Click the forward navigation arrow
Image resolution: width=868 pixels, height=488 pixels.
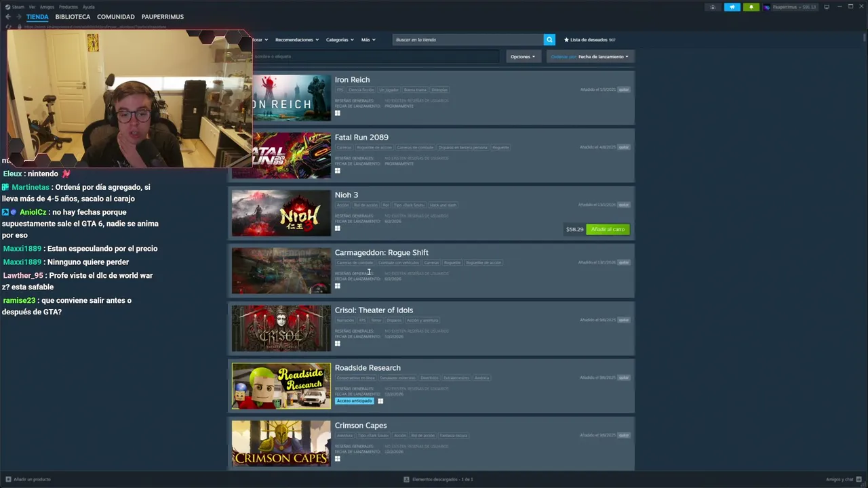[x=19, y=16]
